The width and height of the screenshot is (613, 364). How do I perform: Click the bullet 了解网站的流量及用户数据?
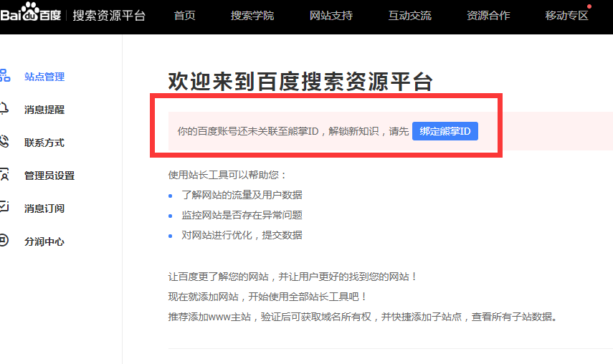(242, 195)
